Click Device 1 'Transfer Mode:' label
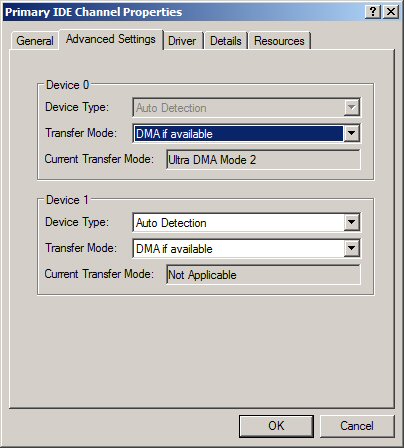 pos(81,248)
